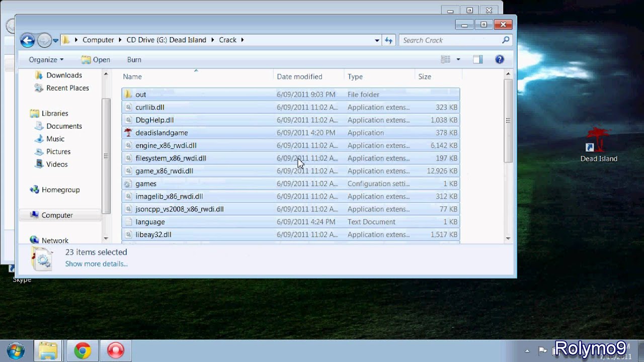Expand arrow after Computer breadcrumb

point(120,40)
